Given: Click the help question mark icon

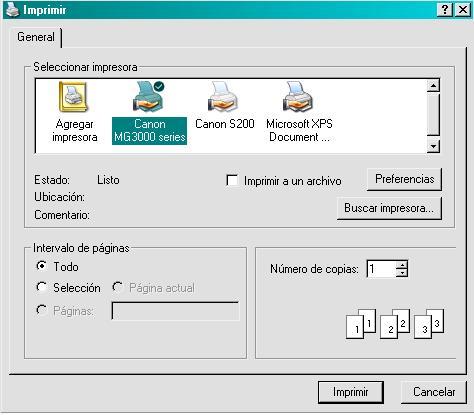Looking at the screenshot, I should click(445, 10).
